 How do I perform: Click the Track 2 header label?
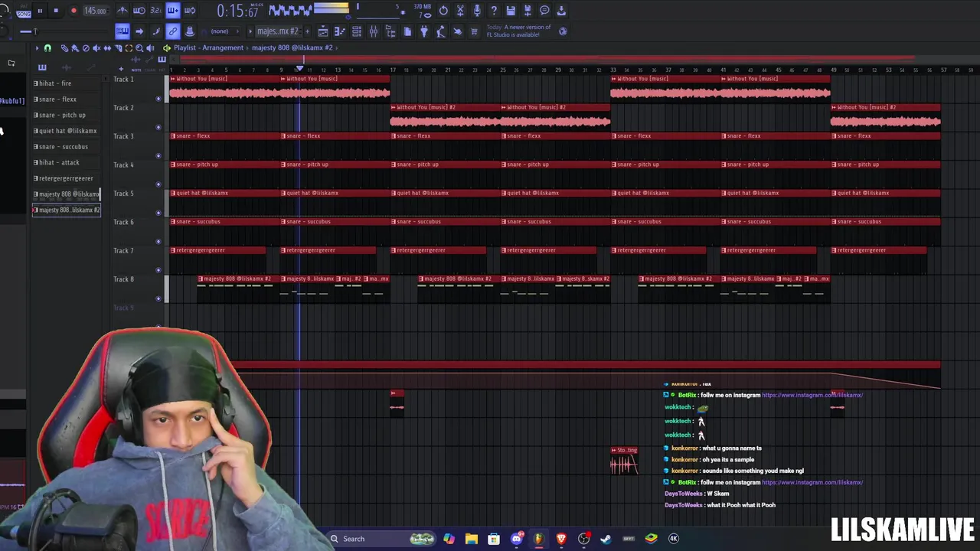coord(123,108)
